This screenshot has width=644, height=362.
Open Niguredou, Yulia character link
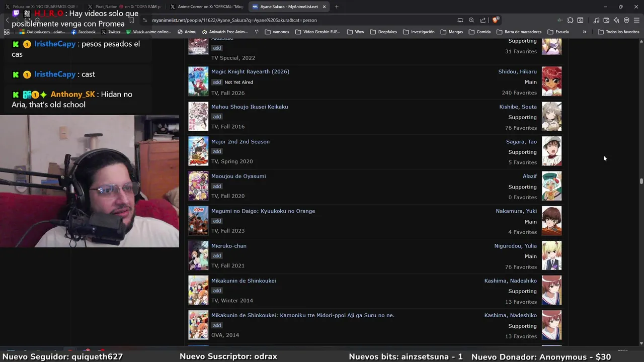point(515,246)
